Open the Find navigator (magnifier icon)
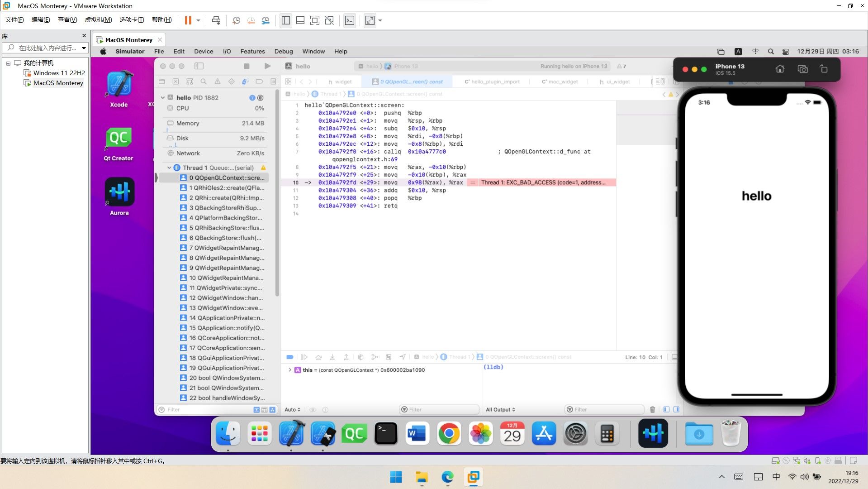 (204, 81)
